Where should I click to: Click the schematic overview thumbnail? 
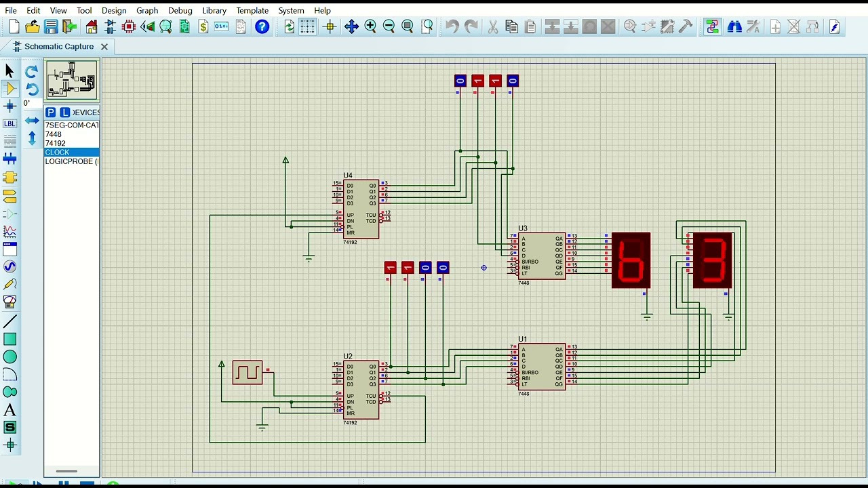point(72,80)
